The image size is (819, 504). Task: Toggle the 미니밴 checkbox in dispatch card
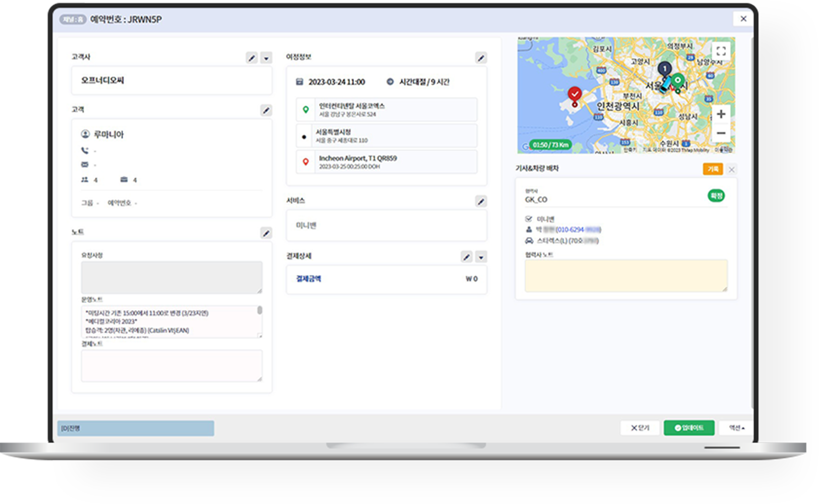pos(529,219)
